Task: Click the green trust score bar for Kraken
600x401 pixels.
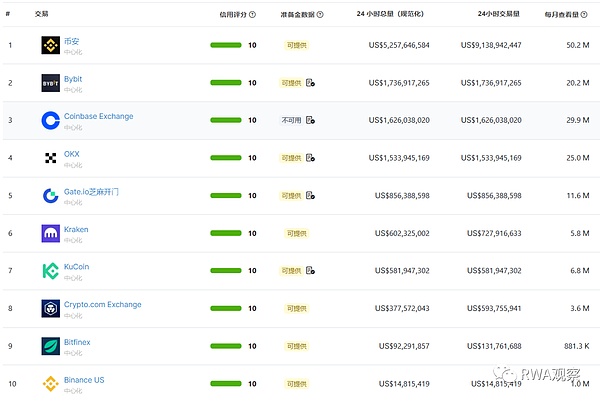Action: pyautogui.click(x=226, y=233)
